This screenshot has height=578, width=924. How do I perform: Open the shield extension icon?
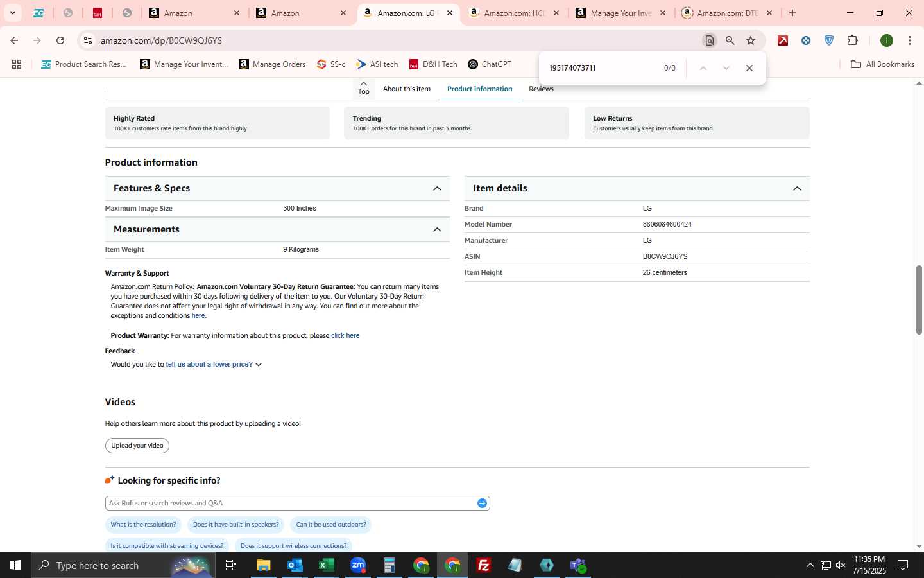pyautogui.click(x=829, y=40)
